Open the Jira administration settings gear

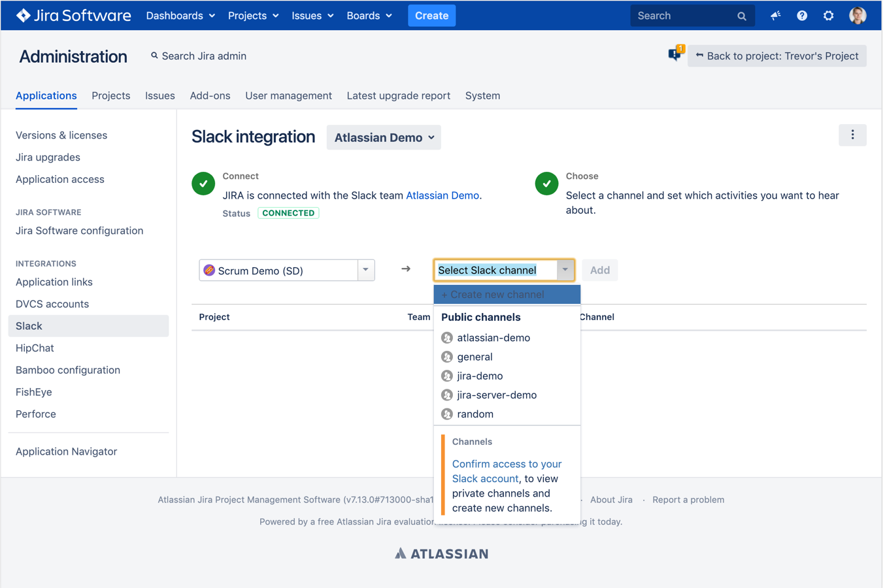click(828, 15)
